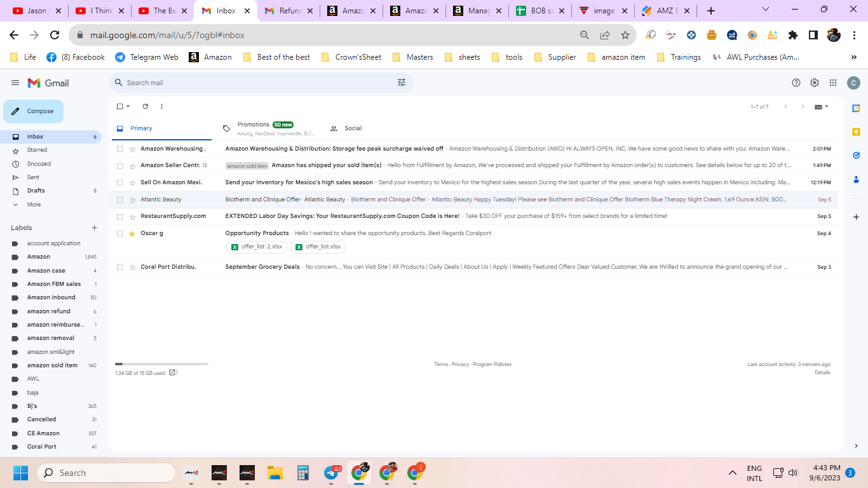Open the offer_list-2.xlsx attachment
868x488 pixels.
pos(257,247)
